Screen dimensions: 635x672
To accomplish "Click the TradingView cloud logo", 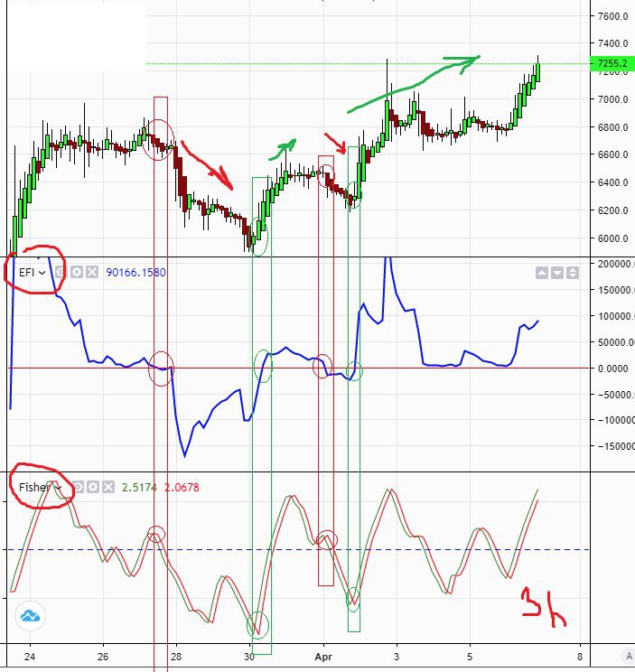I will point(30,616).
